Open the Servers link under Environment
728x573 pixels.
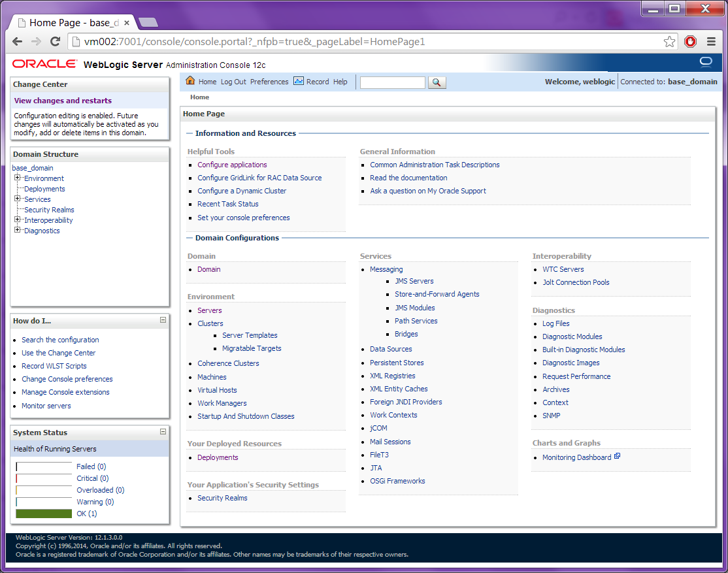[209, 310]
